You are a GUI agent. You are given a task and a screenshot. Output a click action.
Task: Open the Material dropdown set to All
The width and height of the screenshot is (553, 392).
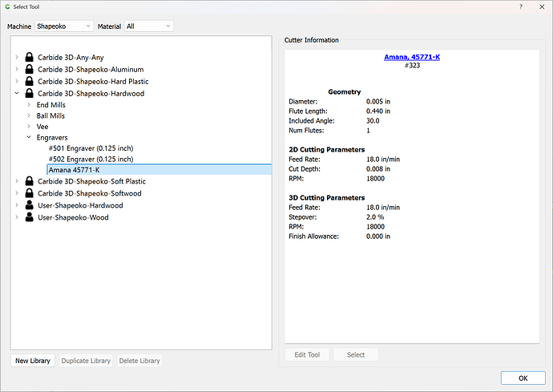(148, 26)
